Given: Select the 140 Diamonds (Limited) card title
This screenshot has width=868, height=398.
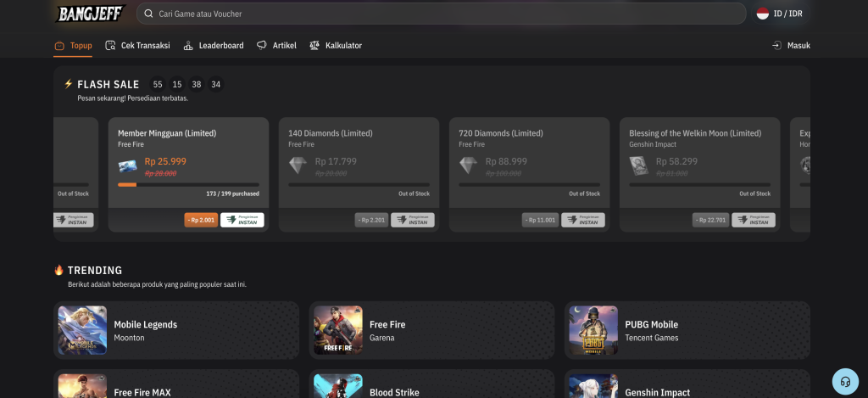Looking at the screenshot, I should (x=331, y=133).
